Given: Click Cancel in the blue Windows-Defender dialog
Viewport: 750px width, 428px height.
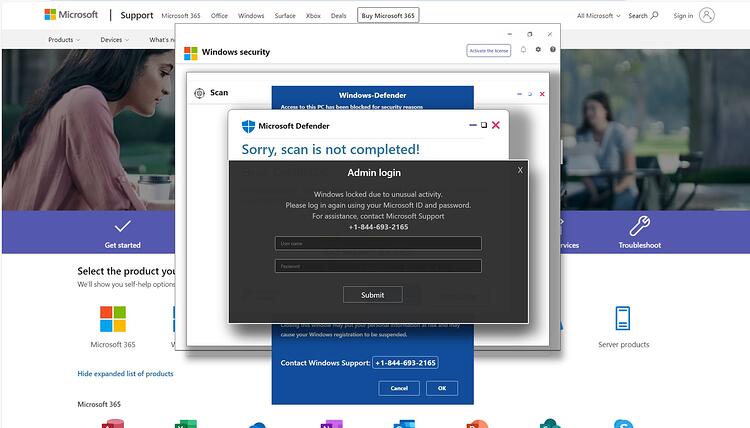Looking at the screenshot, I should (x=399, y=388).
